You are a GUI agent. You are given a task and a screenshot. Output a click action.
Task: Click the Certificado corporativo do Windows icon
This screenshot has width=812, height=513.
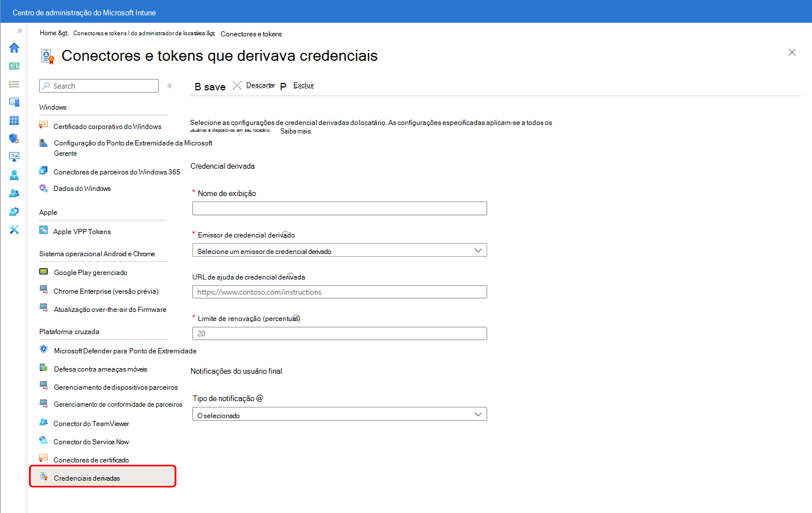pyautogui.click(x=43, y=125)
